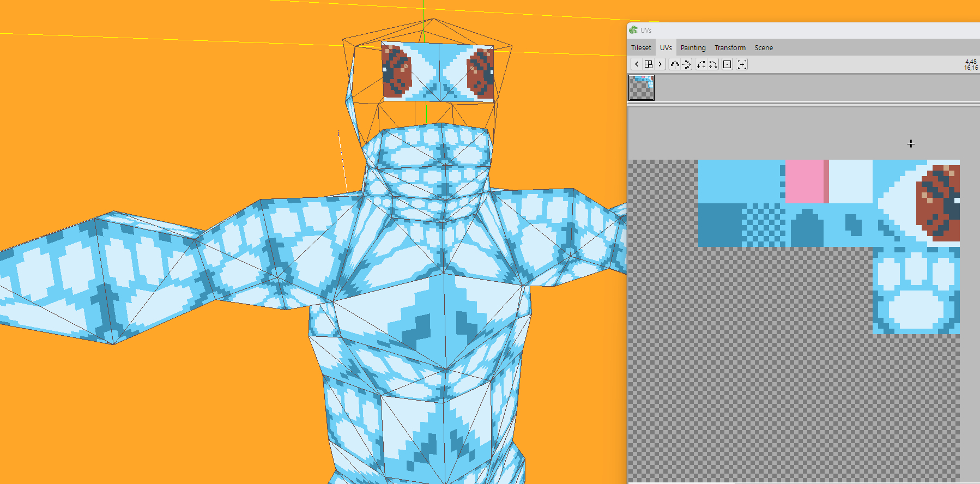Screen dimensions: 980x484
Task: Select the tileset thumbnail preview
Action: pyautogui.click(x=642, y=88)
